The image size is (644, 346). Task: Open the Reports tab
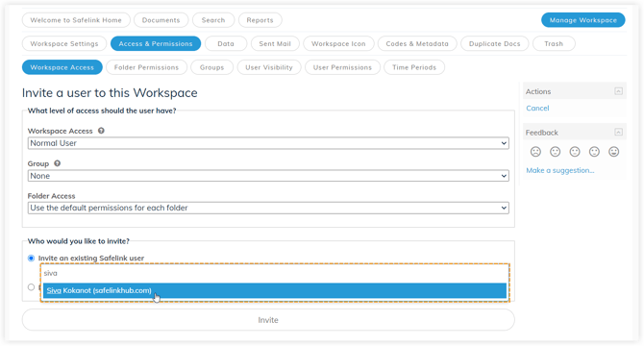[260, 20]
